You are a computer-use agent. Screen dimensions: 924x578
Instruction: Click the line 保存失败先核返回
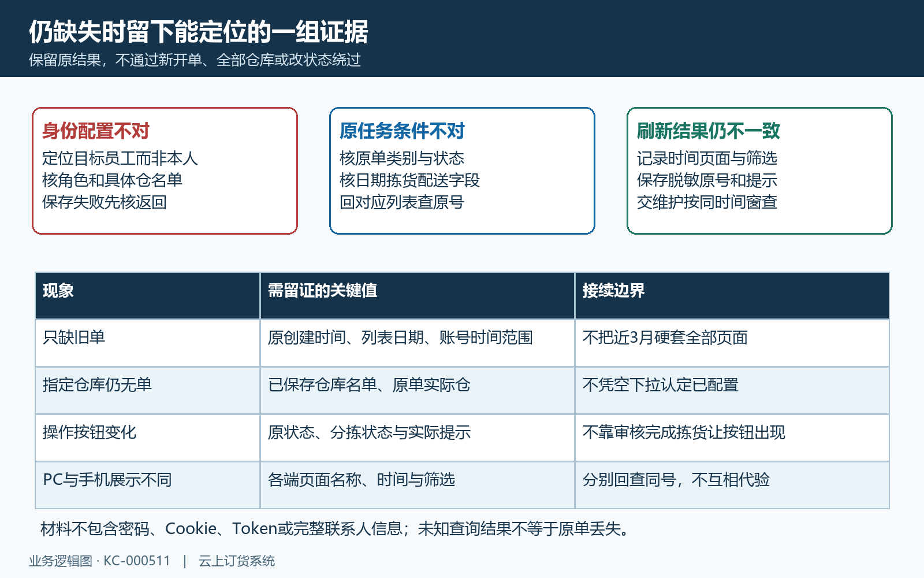[x=105, y=202]
